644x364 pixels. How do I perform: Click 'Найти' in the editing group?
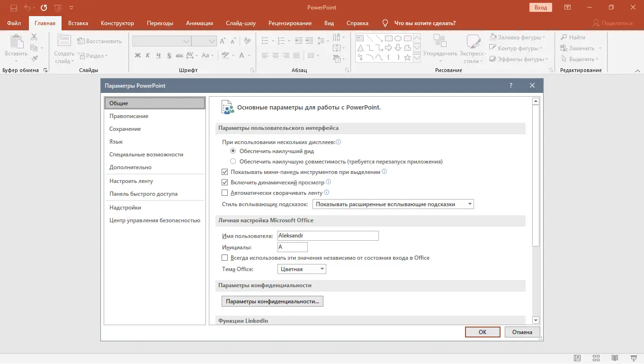(x=573, y=37)
